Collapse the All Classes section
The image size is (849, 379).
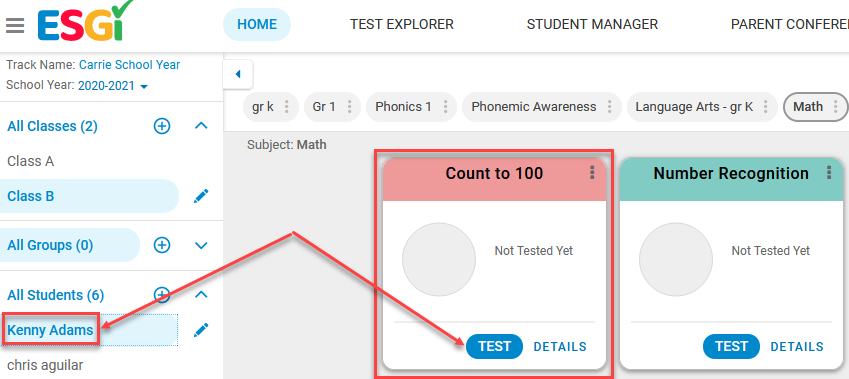pos(201,126)
